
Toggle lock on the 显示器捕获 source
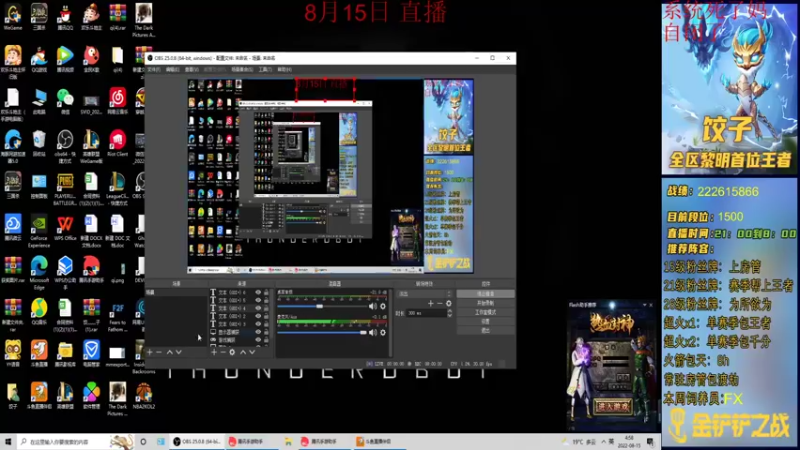(266, 332)
